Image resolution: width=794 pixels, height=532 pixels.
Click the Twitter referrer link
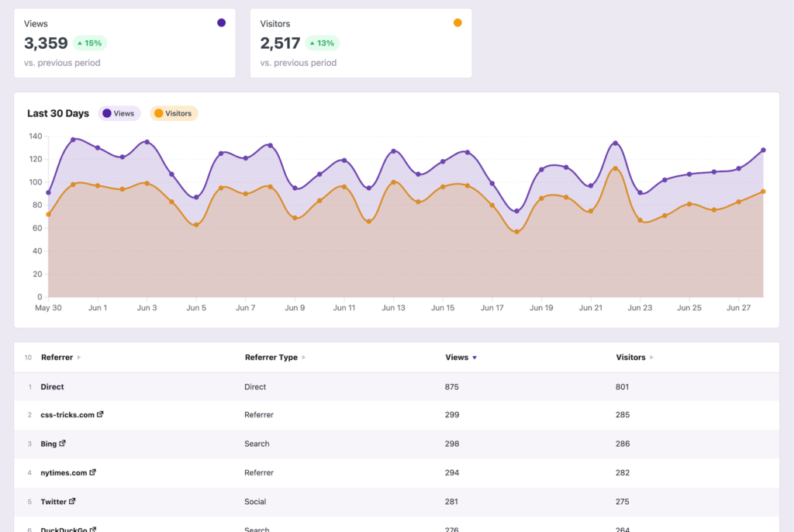pos(54,502)
